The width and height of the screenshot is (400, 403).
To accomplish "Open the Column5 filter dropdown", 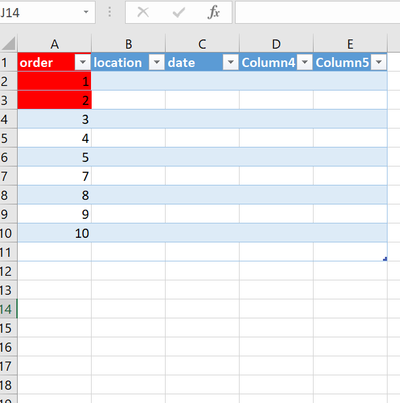I will point(379,62).
